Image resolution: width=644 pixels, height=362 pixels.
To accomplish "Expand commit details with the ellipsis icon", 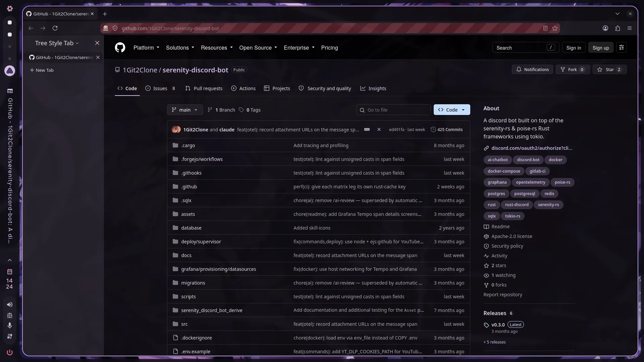I will tap(367, 129).
